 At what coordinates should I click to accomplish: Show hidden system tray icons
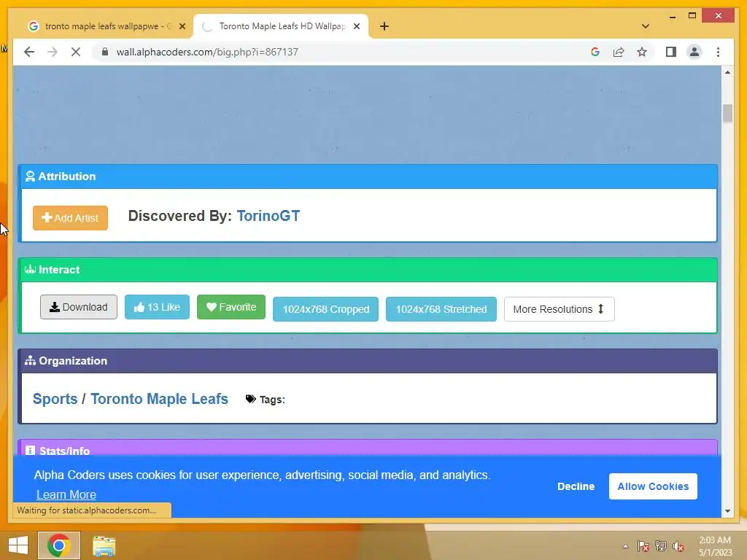[x=625, y=546]
